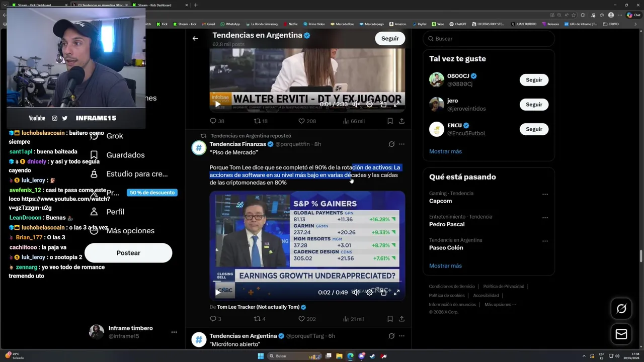This screenshot has height=362, width=644.
Task: Follow jero with Seguir button
Action: [x=534, y=105]
